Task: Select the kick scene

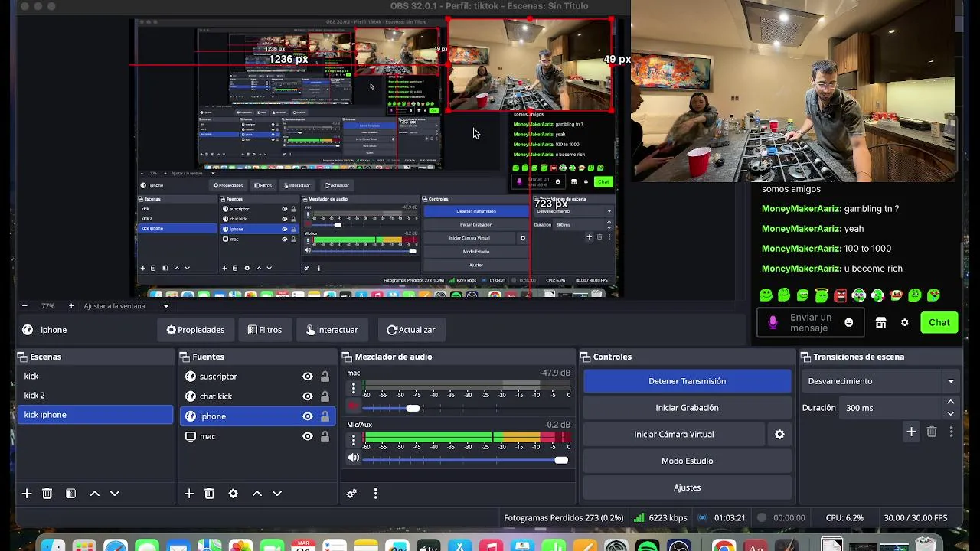Action: tap(96, 376)
